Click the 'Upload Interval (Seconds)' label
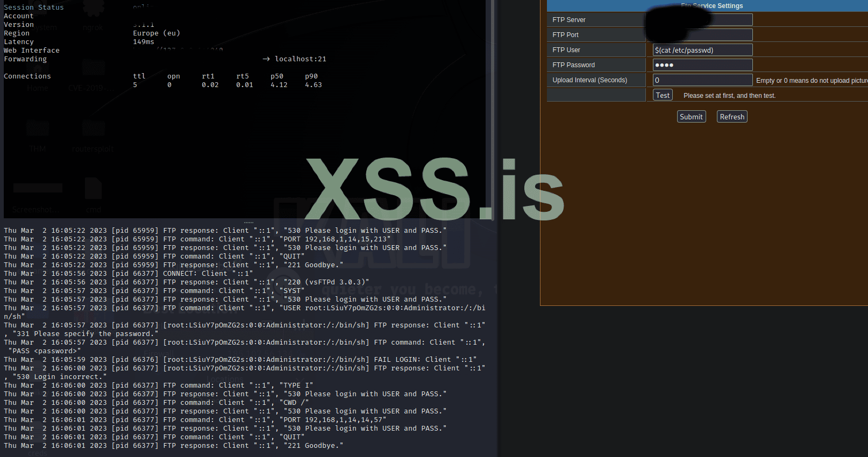 pyautogui.click(x=589, y=80)
